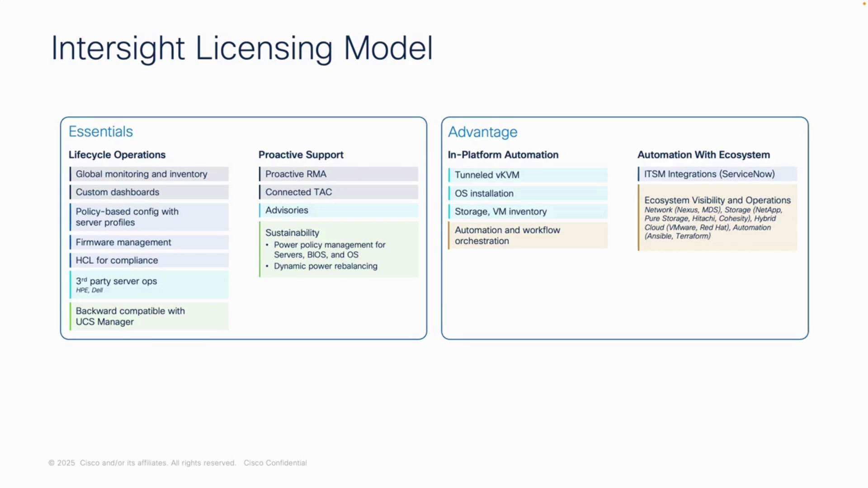
Task: Click the 'In-Platform Automation' column header
Action: point(503,155)
